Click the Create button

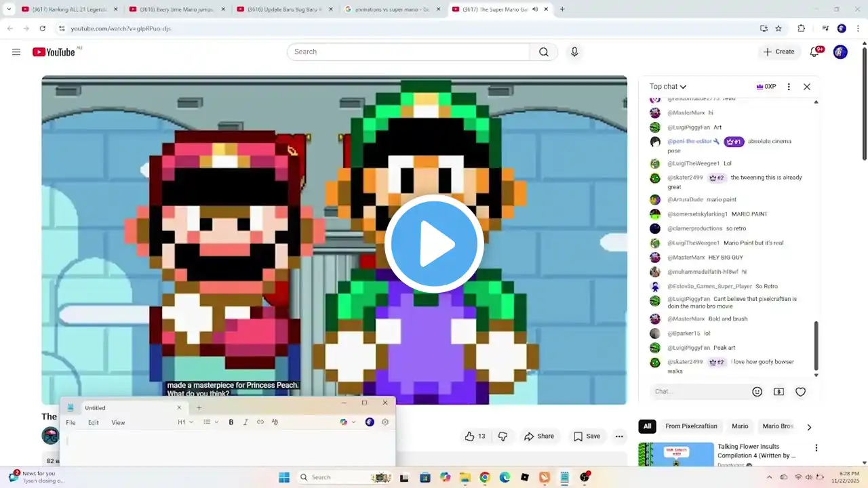click(x=778, y=52)
